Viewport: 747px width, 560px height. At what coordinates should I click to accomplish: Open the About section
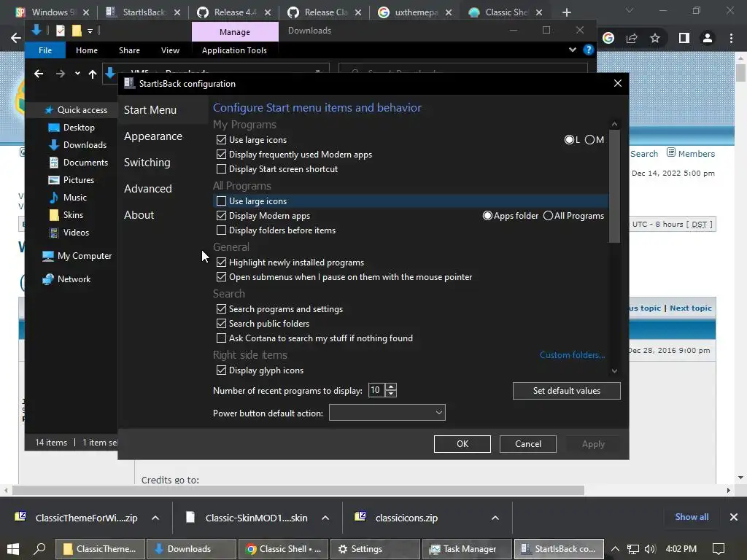click(x=139, y=215)
